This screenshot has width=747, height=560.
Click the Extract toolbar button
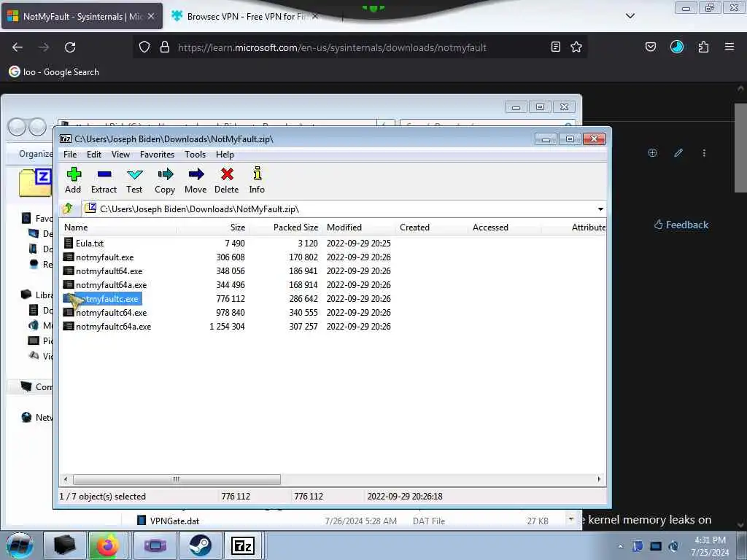tap(104, 180)
